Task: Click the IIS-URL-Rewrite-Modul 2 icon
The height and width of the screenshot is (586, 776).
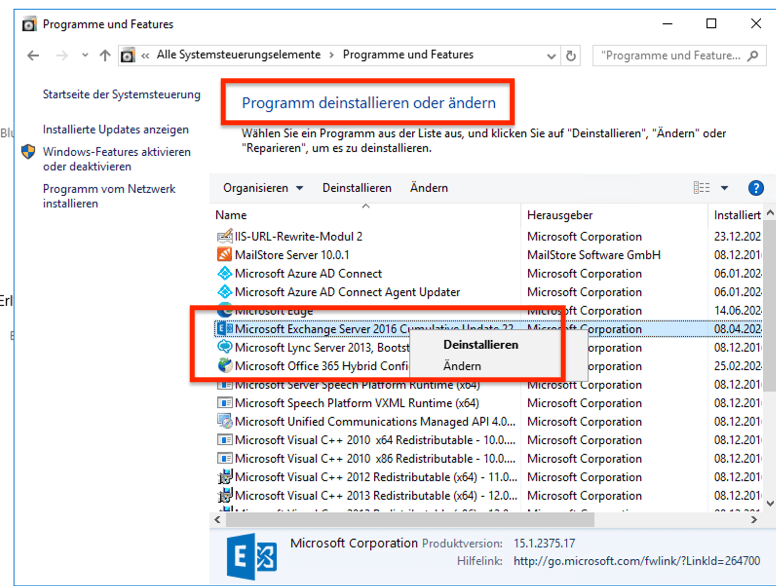Action: coord(224,237)
